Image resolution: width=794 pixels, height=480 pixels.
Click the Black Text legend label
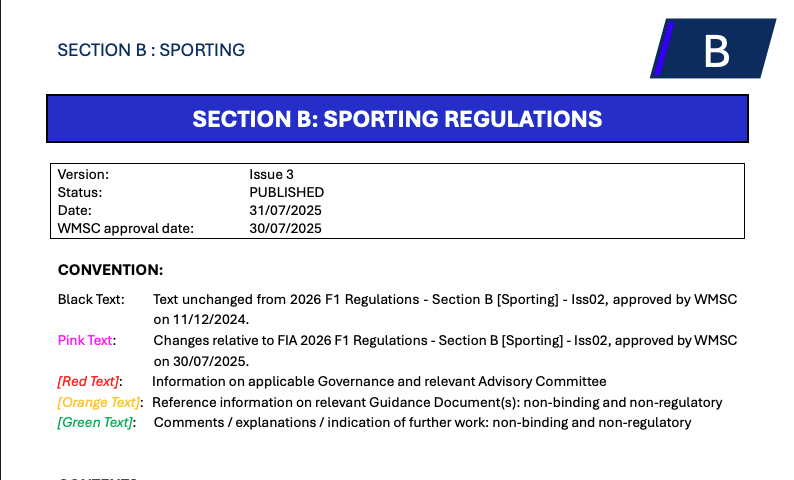91,299
